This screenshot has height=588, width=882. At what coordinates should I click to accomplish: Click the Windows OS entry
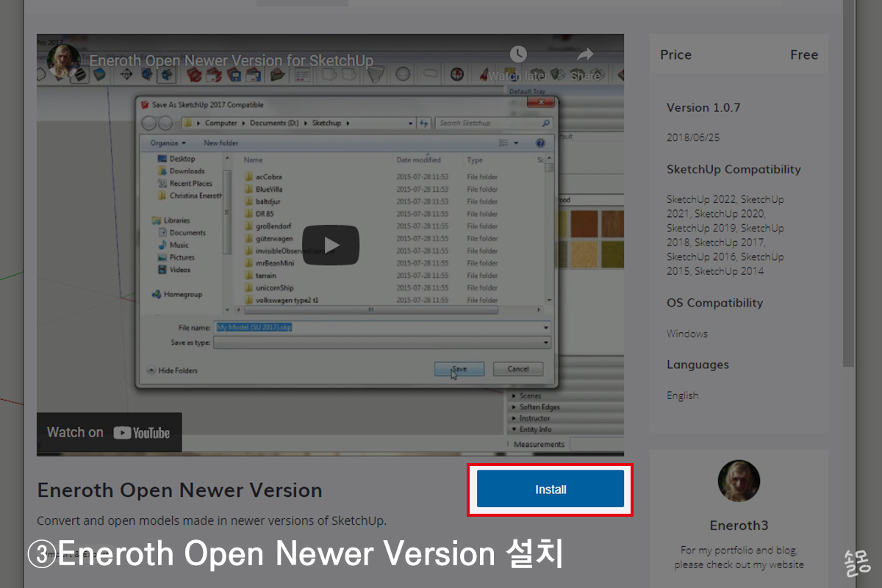point(687,334)
